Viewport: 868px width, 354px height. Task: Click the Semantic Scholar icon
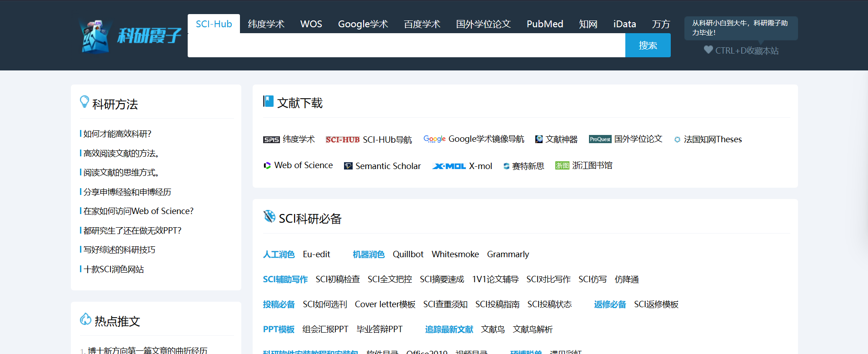click(348, 166)
